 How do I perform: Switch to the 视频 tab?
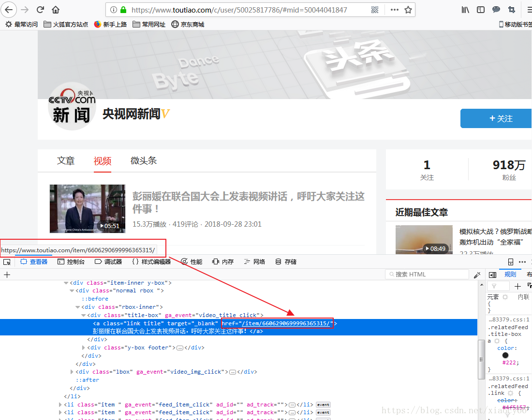[x=103, y=161]
